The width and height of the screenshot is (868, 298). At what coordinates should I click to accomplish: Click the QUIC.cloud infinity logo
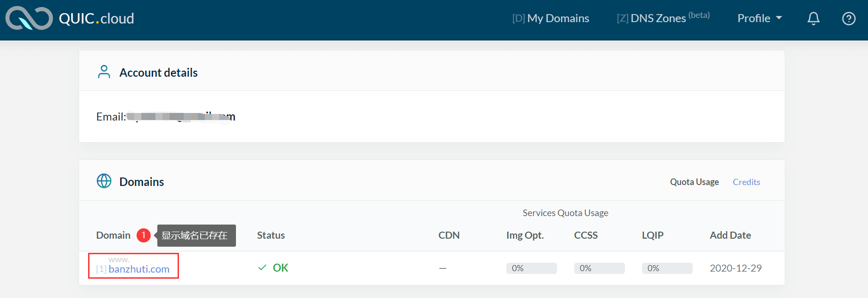(29, 18)
